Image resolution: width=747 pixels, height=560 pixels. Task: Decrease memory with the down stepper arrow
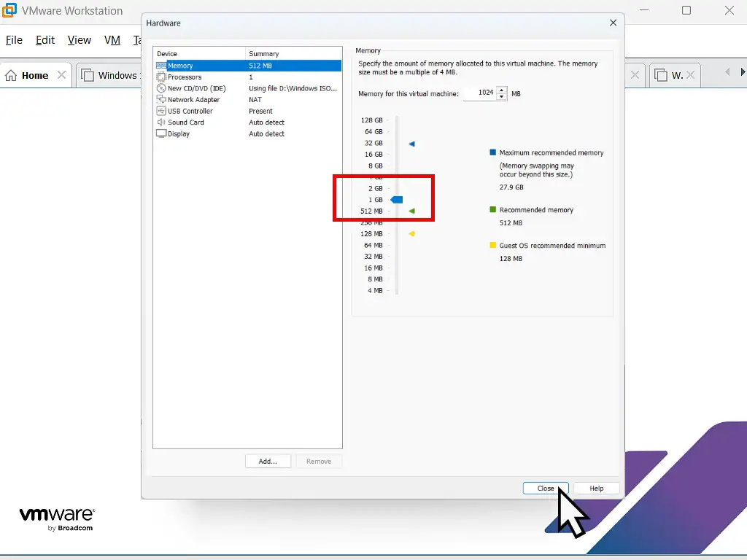pyautogui.click(x=501, y=96)
